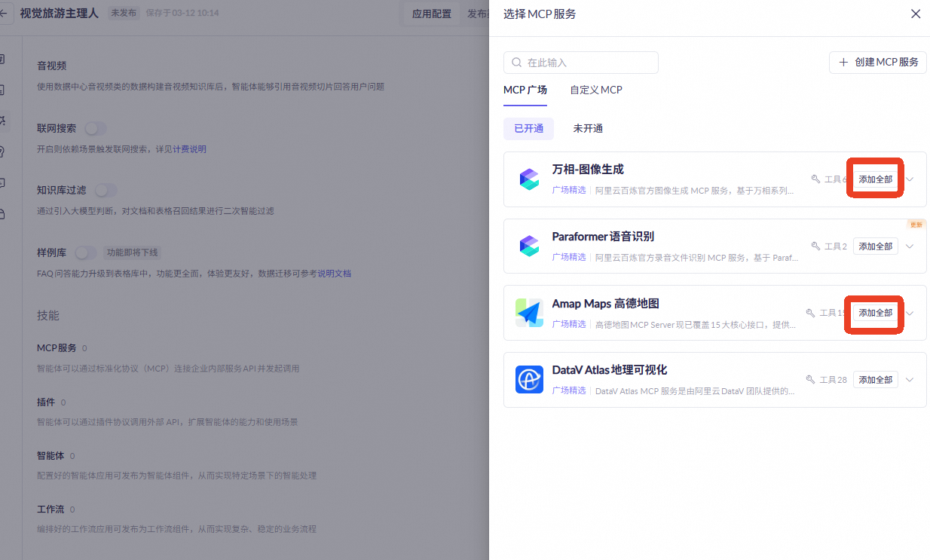Screen dimensions: 930x560
Task: Click the 广场精选 tag under DataV Atlas
Action: pos(569,390)
